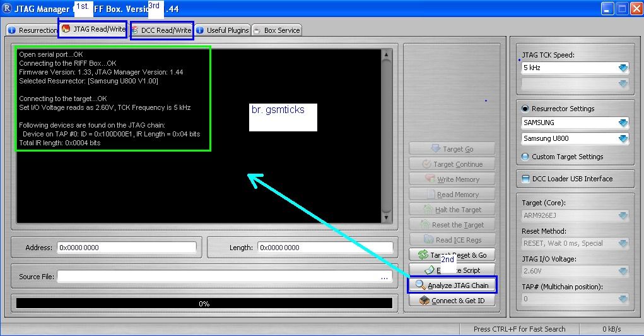Viewport: 644px width, 336px height.
Task: Click the Address input field
Action: pyautogui.click(x=127, y=248)
